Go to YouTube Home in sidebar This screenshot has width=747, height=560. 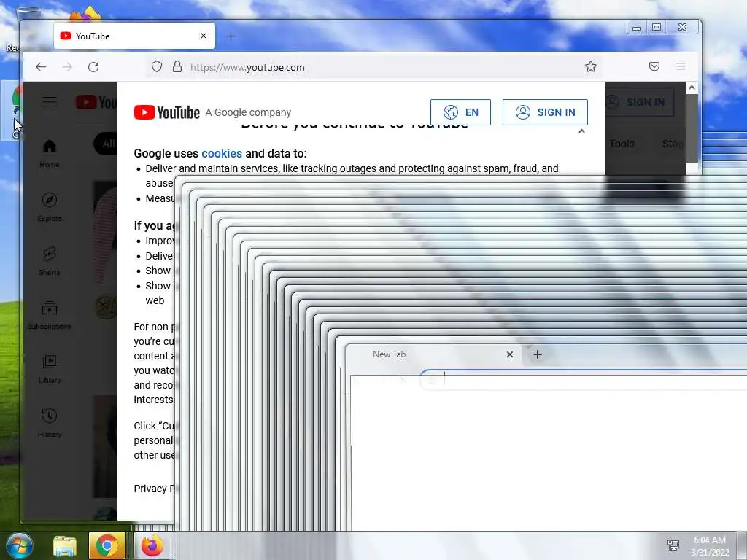50,153
